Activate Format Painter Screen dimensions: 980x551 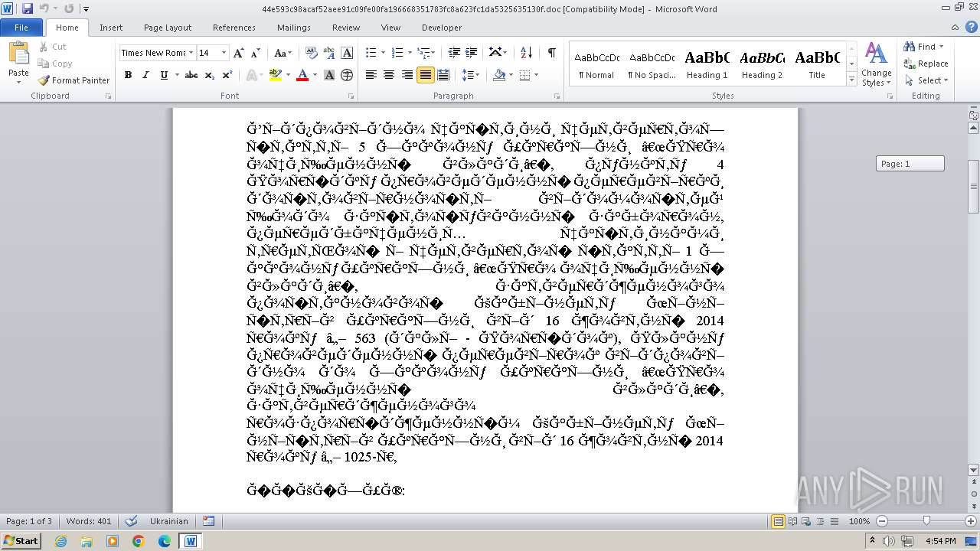[x=74, y=80]
